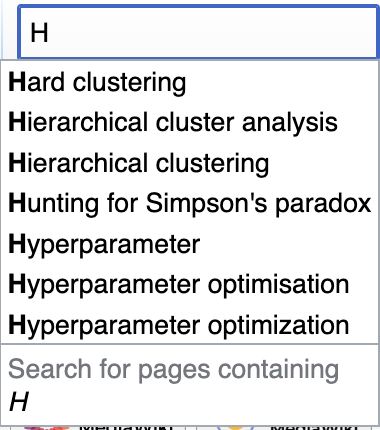Pick Hunting for Simpson's paradox suggestion
380x430 pixels.
point(190,203)
